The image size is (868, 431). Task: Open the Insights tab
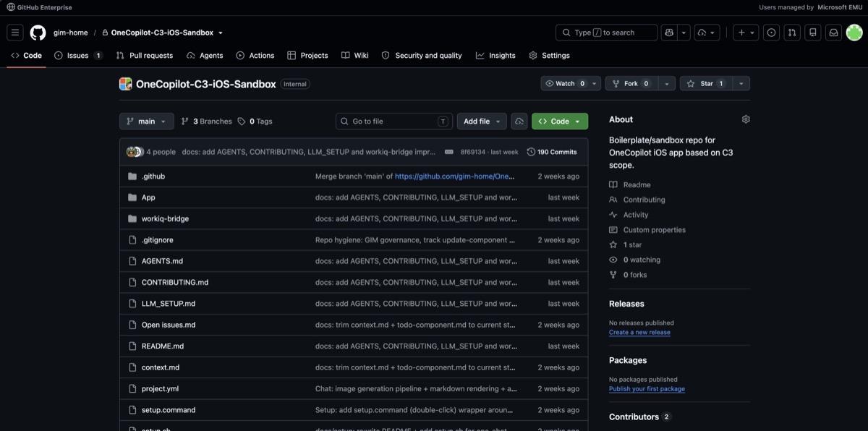[495, 56]
